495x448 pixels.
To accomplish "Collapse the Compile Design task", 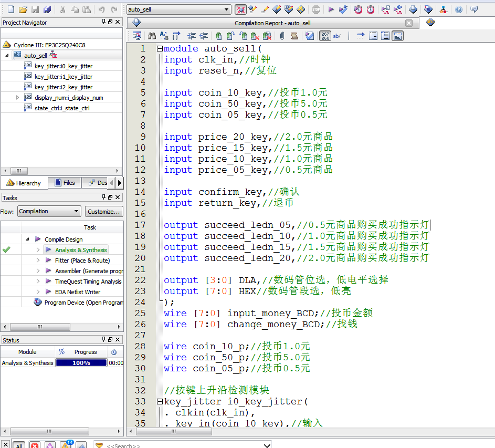I will tap(27, 239).
